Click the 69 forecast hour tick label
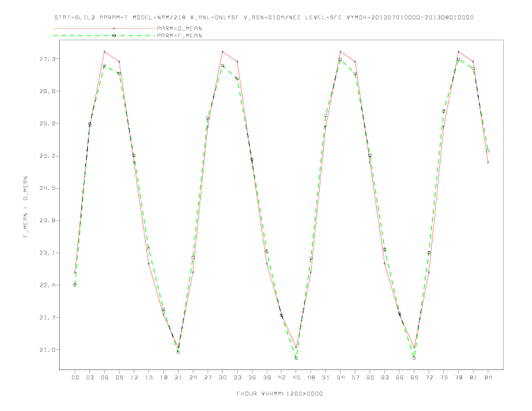Screen dimensions: 532x411 pyautogui.click(x=414, y=377)
